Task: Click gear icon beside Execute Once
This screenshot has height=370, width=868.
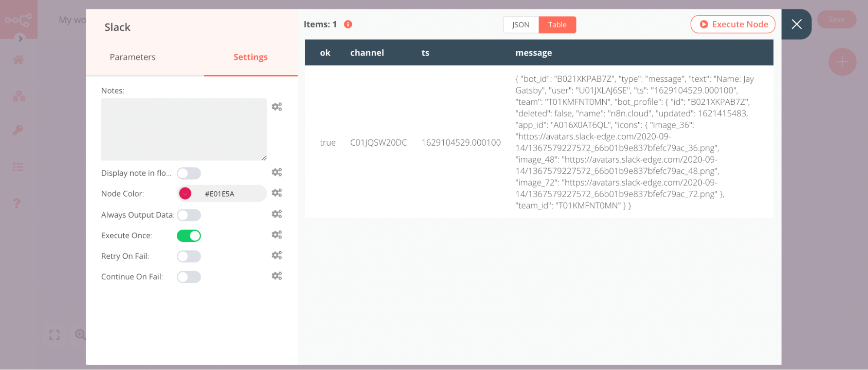Action: [277, 235]
